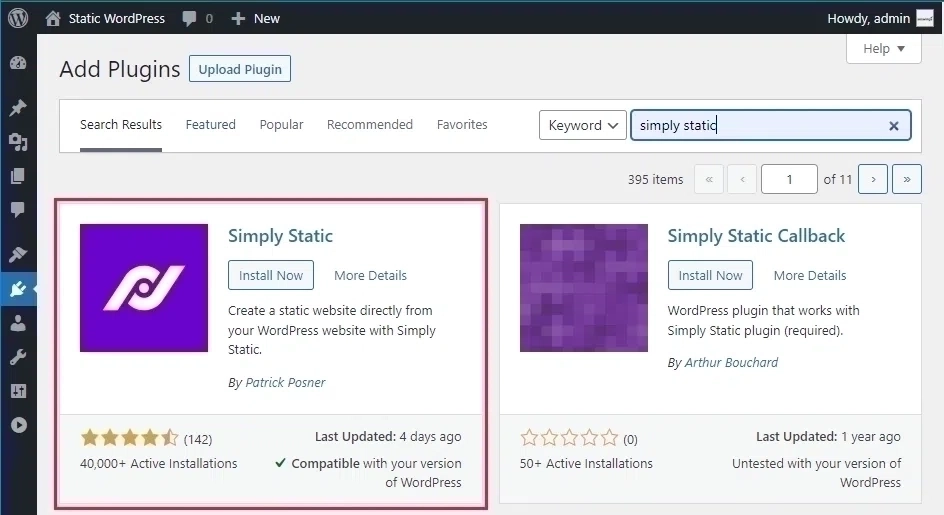Switch to the Popular tab

(281, 125)
